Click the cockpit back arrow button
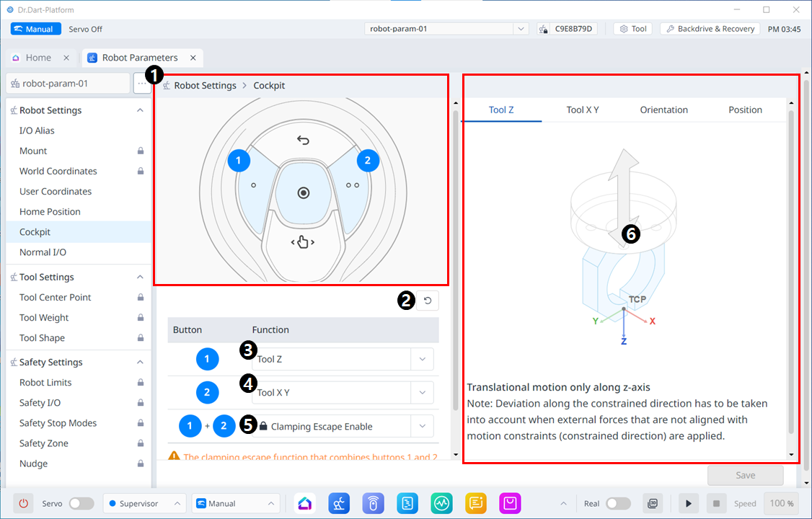This screenshot has width=812, height=519. (x=303, y=140)
